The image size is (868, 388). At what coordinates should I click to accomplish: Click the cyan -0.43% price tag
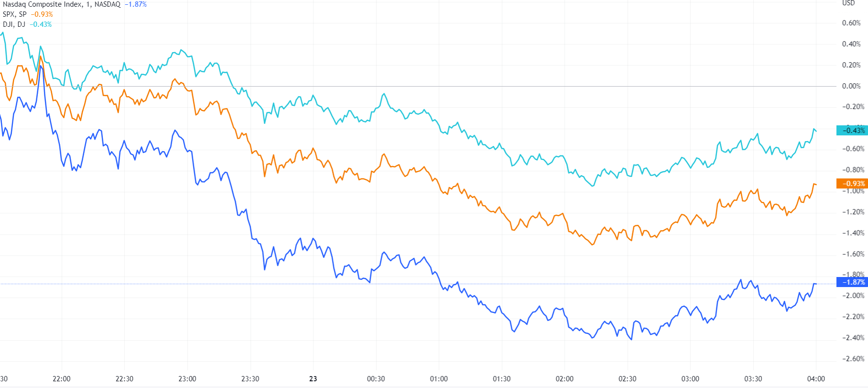point(852,130)
